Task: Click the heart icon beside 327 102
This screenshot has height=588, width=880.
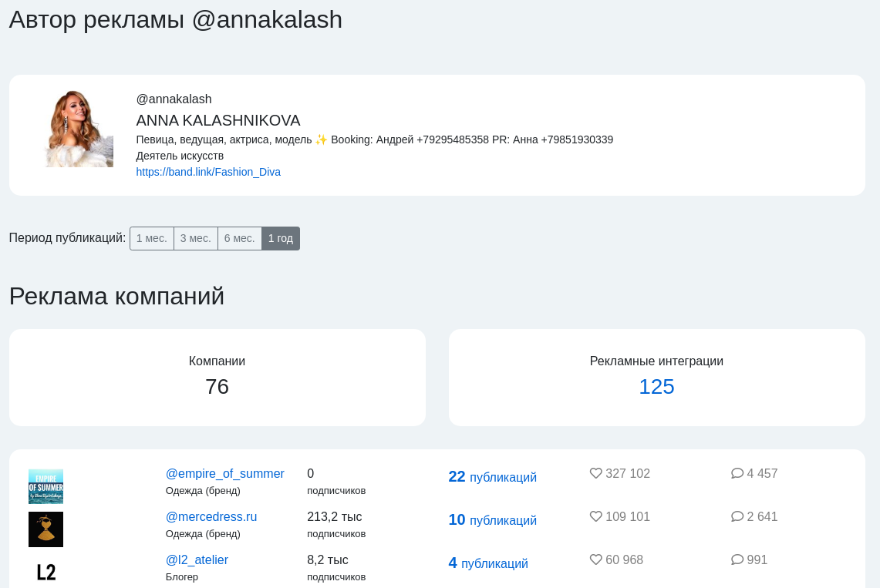Action: pyautogui.click(x=596, y=473)
